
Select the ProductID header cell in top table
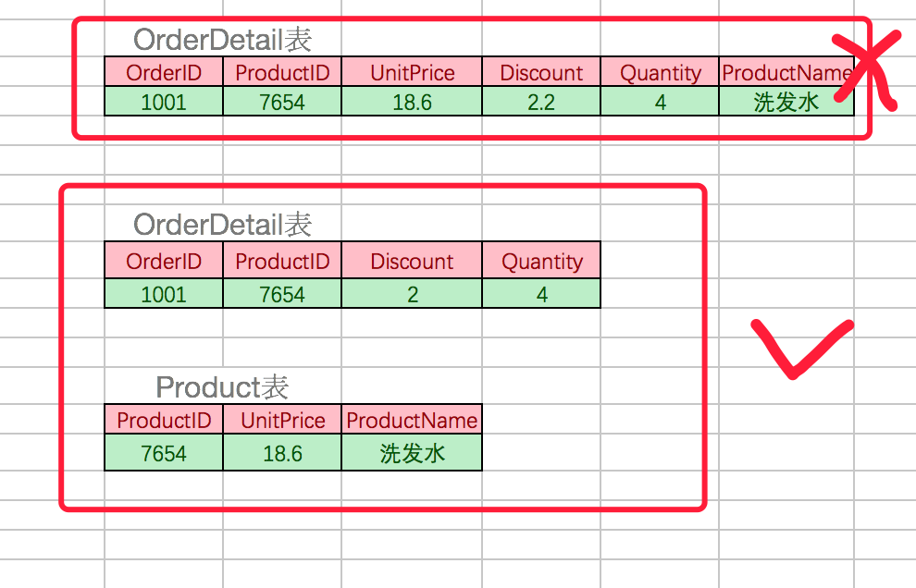pyautogui.click(x=282, y=72)
